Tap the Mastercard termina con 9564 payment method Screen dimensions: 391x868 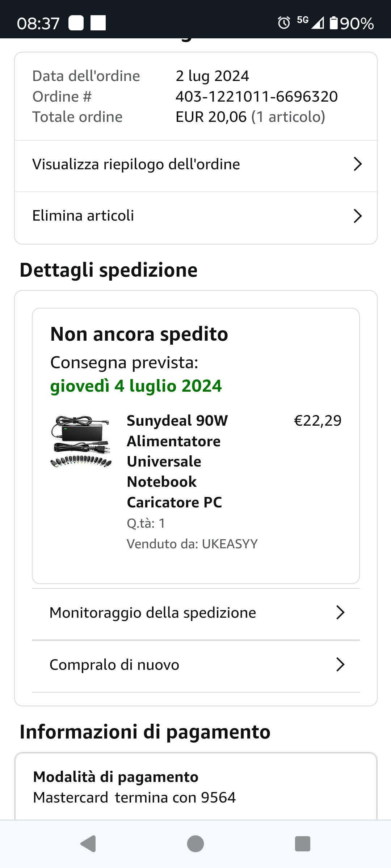tap(134, 797)
